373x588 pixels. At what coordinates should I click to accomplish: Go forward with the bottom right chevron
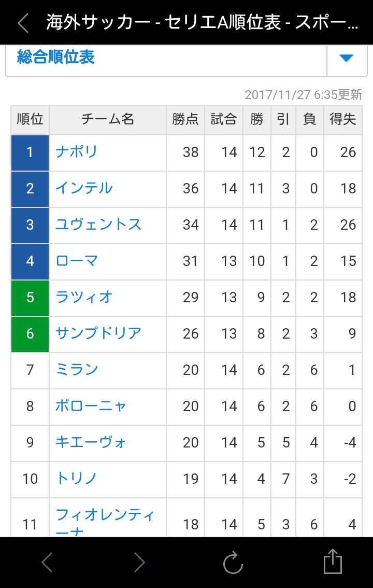pyautogui.click(x=139, y=562)
